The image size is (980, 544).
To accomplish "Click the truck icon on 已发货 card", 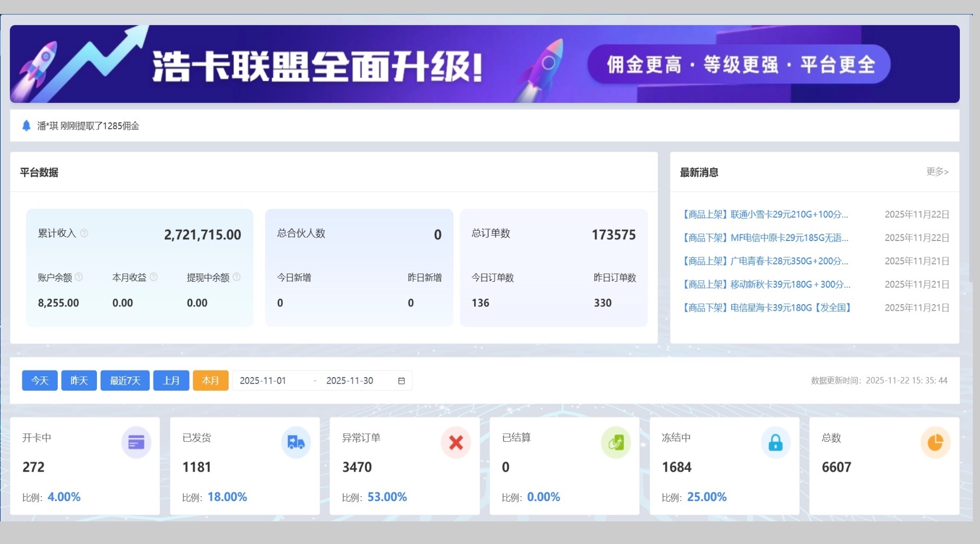I will point(296,442).
